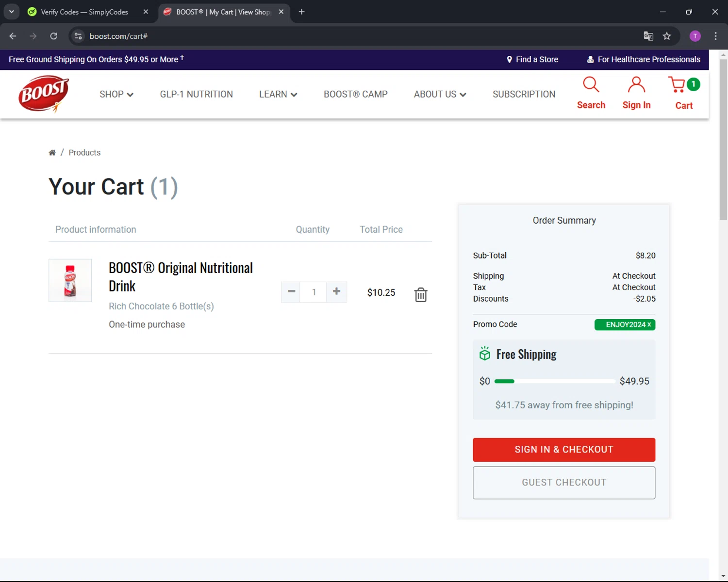The width and height of the screenshot is (728, 582).
Task: Go back in browser history
Action: (13, 36)
